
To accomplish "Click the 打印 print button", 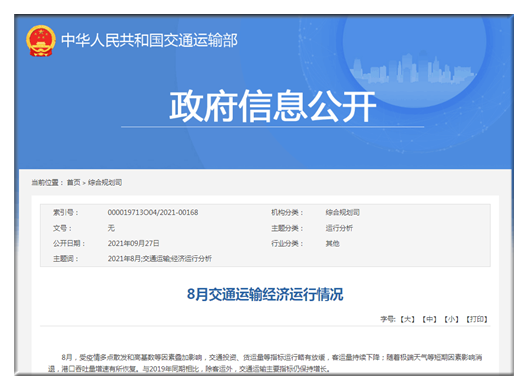I will pyautogui.click(x=477, y=319).
